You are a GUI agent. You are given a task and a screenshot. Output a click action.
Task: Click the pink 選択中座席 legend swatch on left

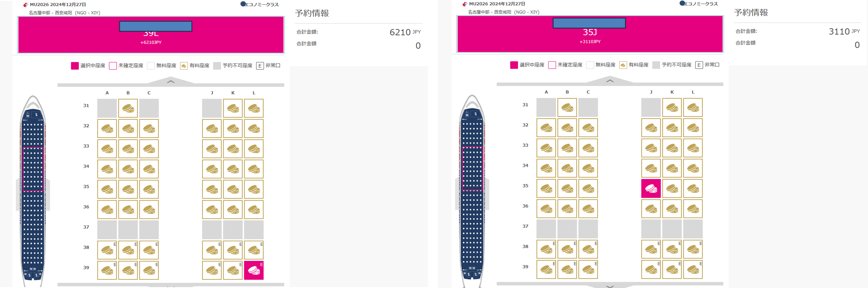coord(75,65)
